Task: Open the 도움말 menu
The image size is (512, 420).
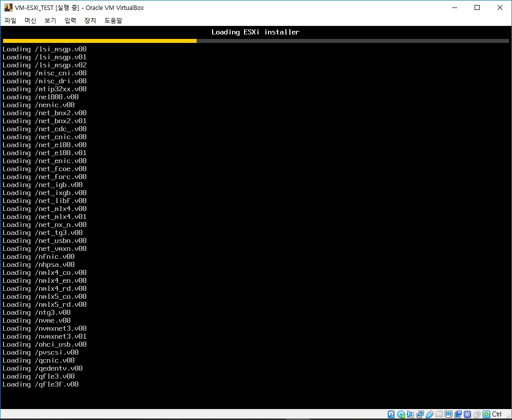Action: [x=113, y=20]
